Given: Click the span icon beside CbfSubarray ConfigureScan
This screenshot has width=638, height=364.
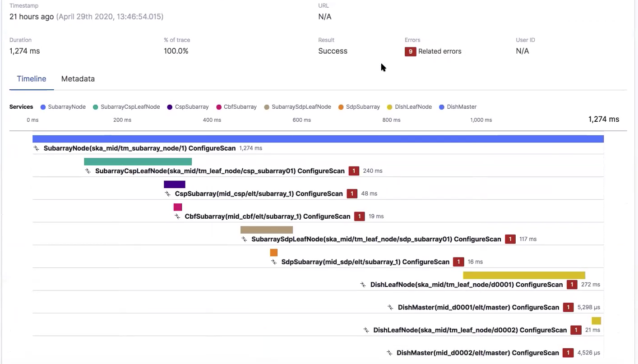Looking at the screenshot, I should coord(178,217).
